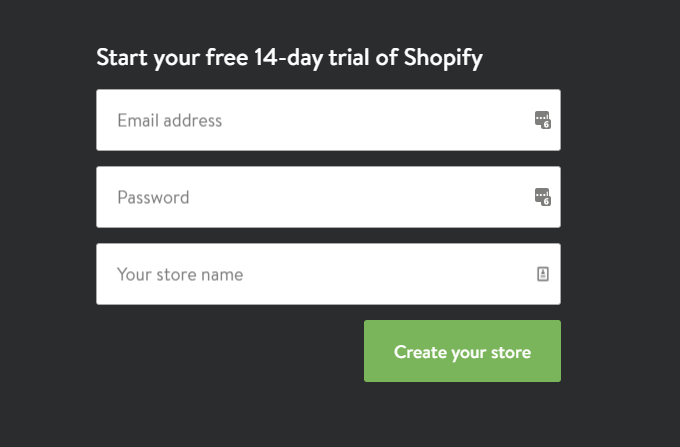Click the '6' badge on the Password field icon

[x=547, y=202]
